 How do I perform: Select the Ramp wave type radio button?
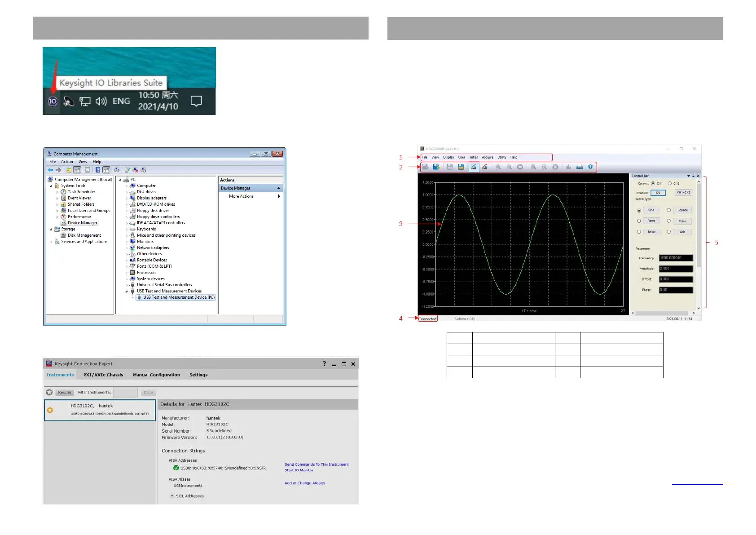pos(639,221)
